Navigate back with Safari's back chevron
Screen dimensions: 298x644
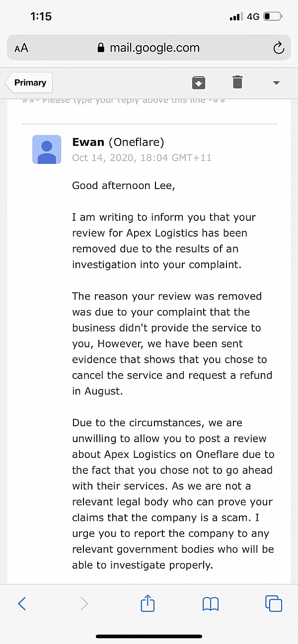[22, 603]
